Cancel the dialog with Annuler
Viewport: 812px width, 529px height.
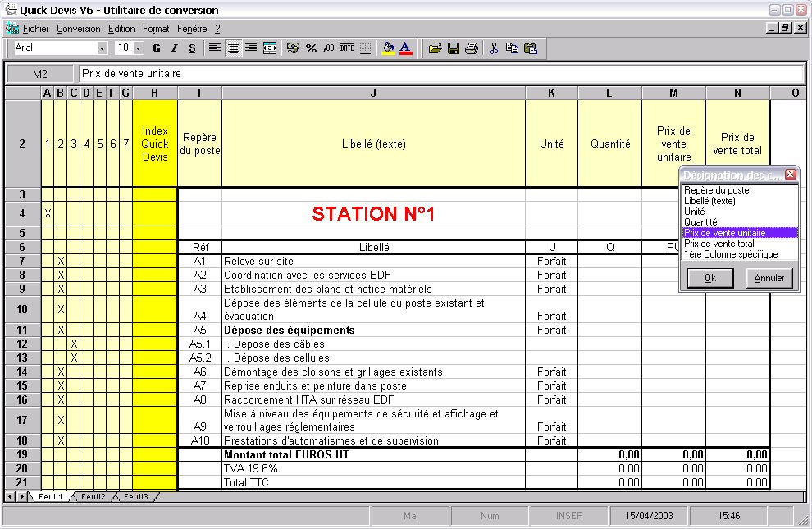tap(769, 278)
